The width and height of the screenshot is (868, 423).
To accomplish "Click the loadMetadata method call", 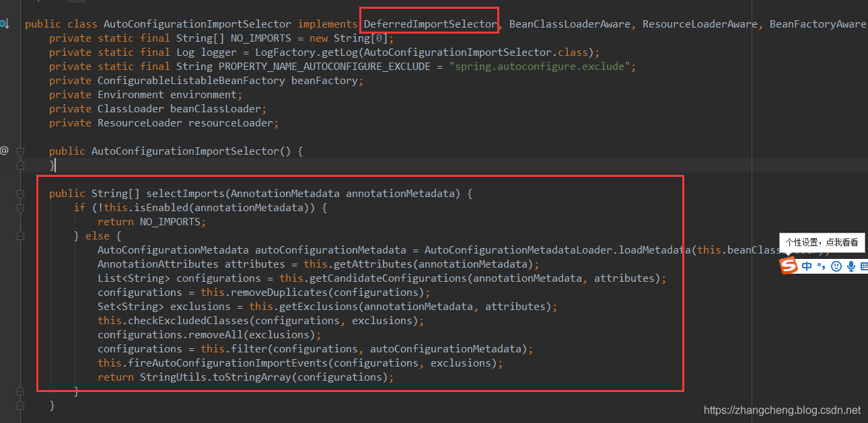I will tap(654, 249).
